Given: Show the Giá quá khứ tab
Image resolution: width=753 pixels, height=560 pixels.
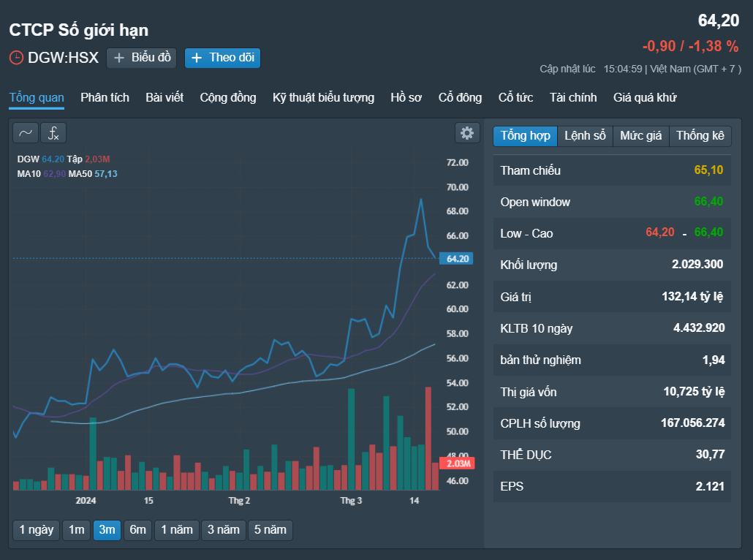Looking at the screenshot, I should click(645, 97).
